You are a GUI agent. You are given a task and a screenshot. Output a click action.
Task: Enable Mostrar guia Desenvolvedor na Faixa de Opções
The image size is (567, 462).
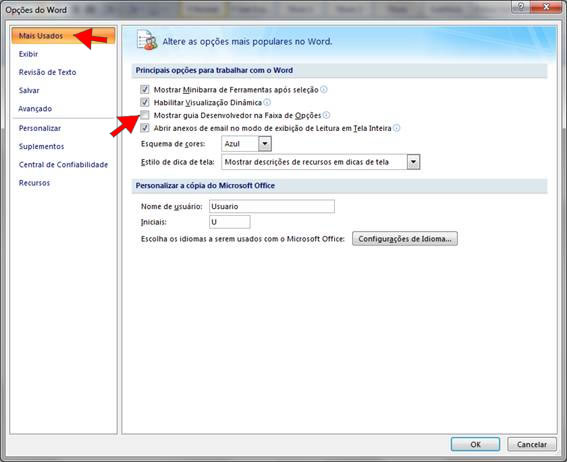(x=145, y=115)
